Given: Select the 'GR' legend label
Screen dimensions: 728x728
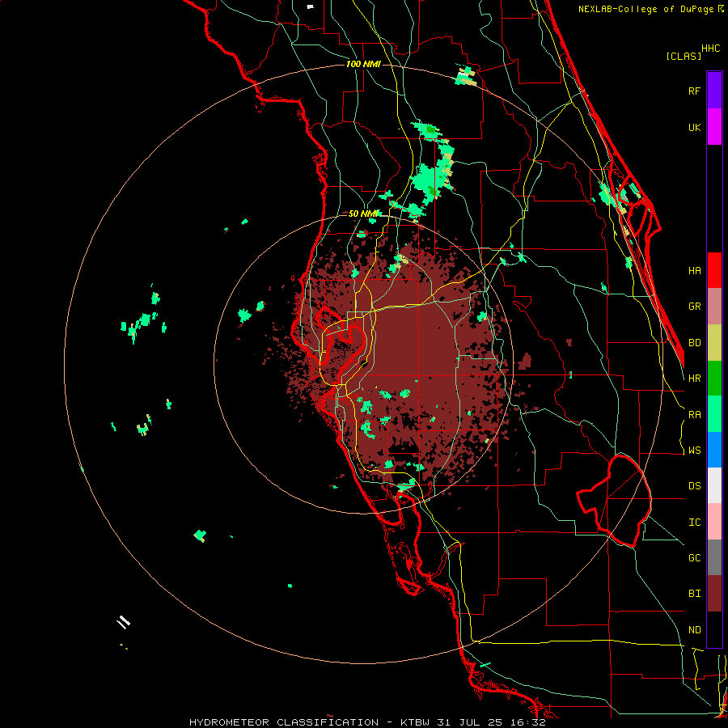Looking at the screenshot, I should (x=694, y=307).
